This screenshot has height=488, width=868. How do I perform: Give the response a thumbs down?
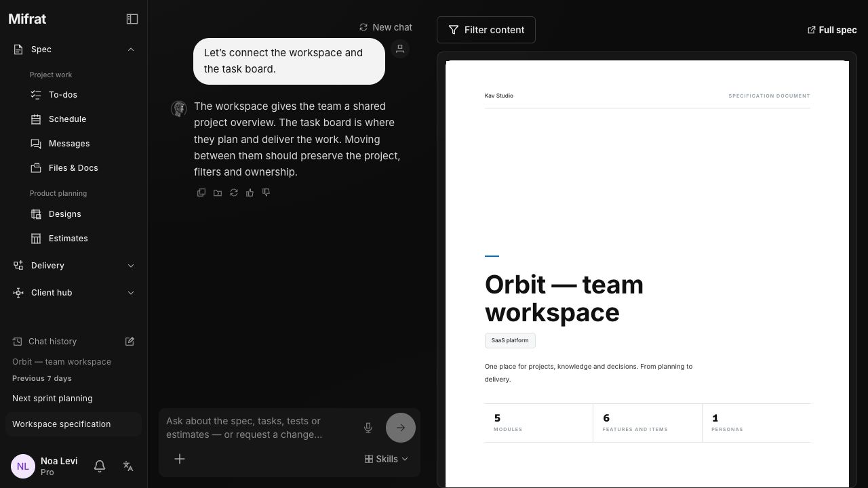click(267, 192)
